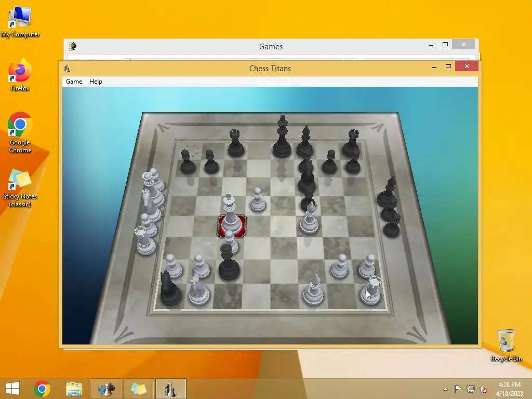Maximize the Games window behind
The image size is (532, 399).
click(445, 45)
